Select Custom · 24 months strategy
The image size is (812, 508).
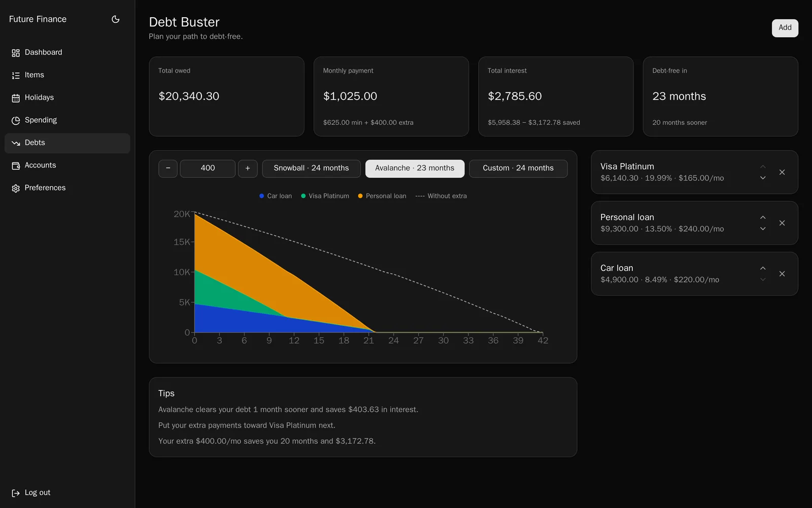pos(518,169)
